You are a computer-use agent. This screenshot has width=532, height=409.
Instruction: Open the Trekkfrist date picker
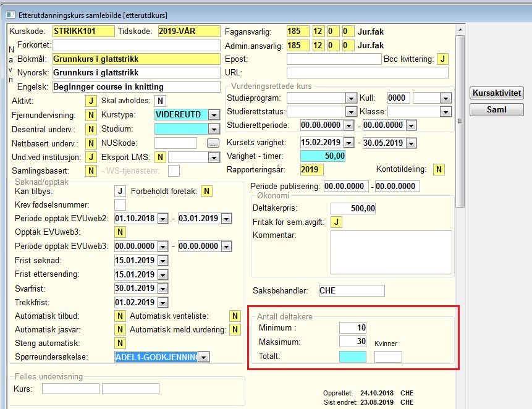coord(163,303)
